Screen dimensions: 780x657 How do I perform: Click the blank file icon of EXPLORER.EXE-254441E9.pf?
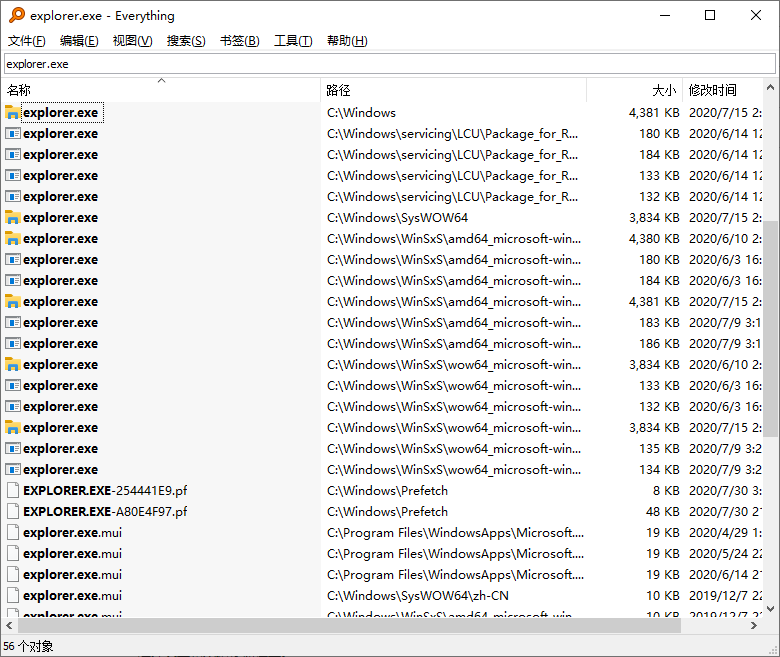point(13,490)
